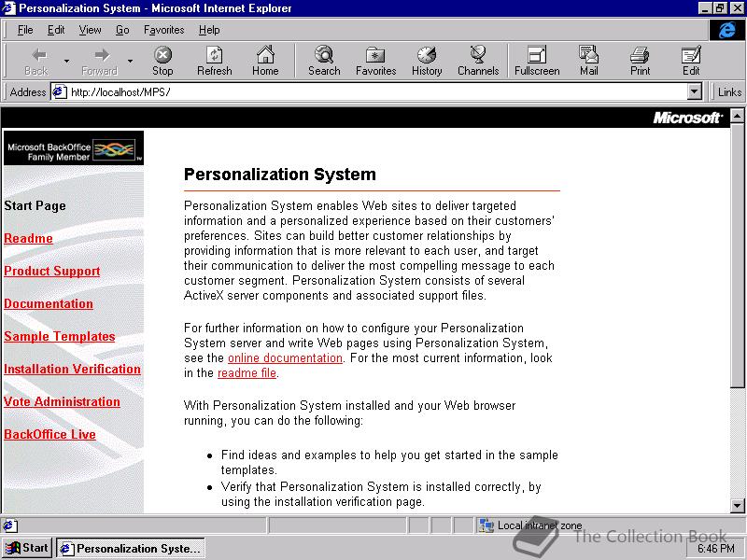Click the Internet Explorer logo throbber
The image size is (747, 560).
point(726,31)
